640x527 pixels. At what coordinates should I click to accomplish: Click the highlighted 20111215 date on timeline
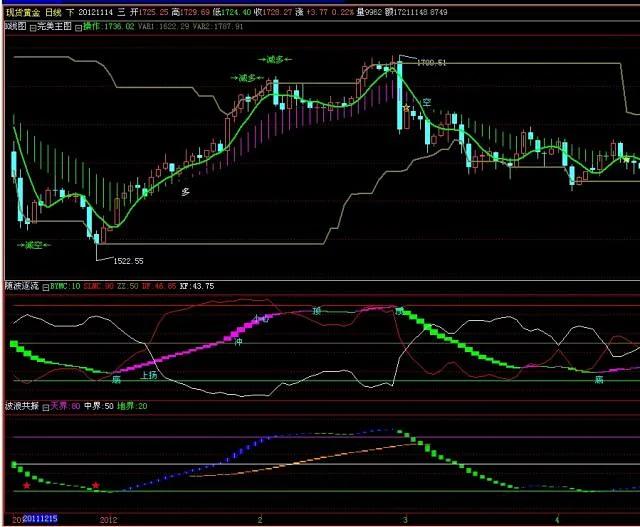click(40, 520)
